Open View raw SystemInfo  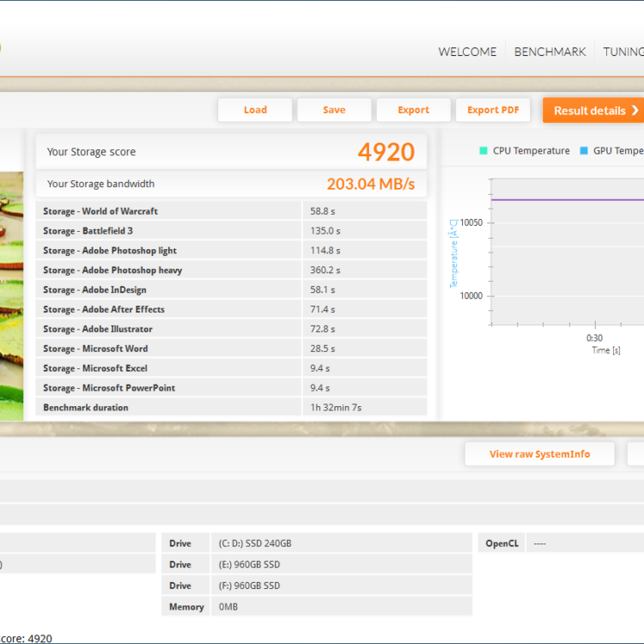pos(539,454)
